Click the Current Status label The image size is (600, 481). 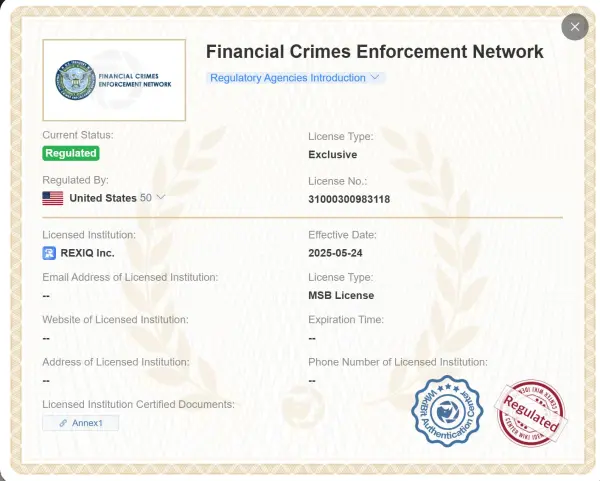click(x=78, y=135)
